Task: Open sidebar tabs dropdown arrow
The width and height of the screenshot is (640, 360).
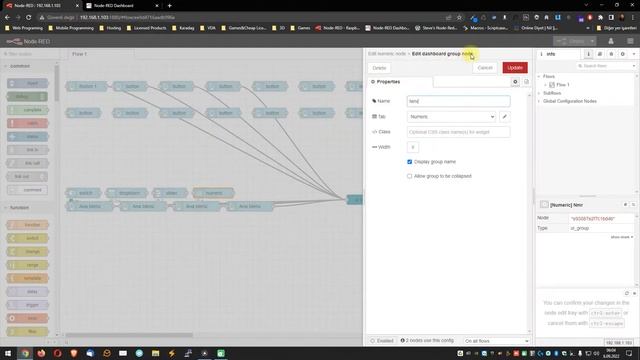Action: pyautogui.click(x=633, y=54)
